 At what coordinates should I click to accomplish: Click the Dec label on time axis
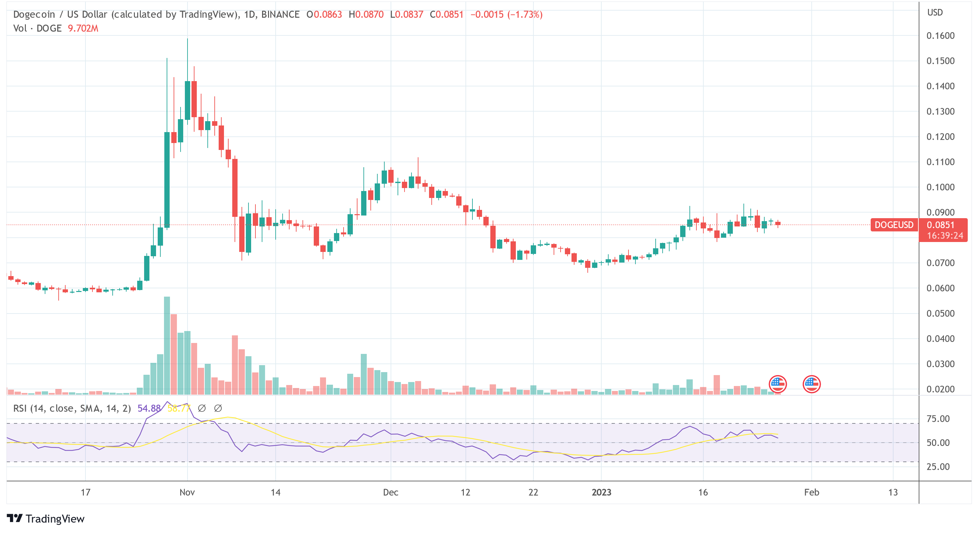[391, 493]
